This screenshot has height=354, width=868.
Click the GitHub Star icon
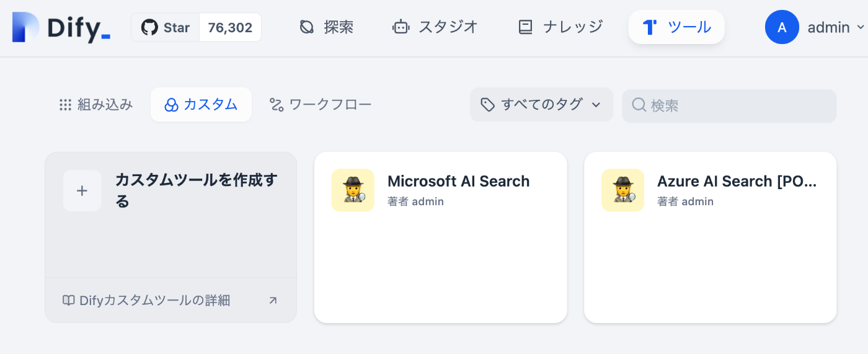coord(149,27)
